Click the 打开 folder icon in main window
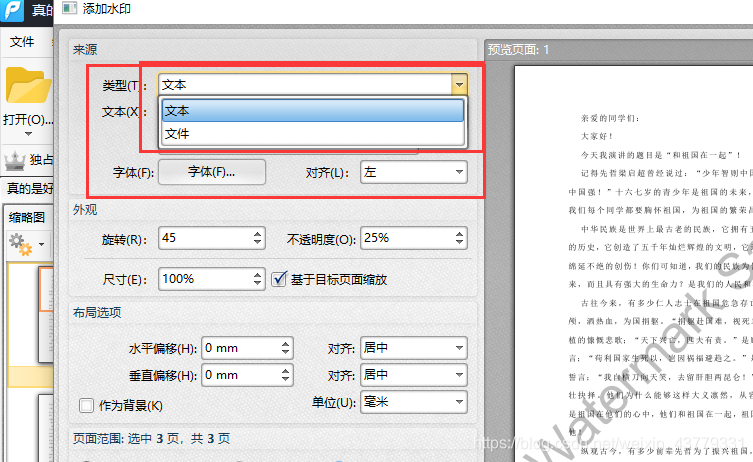Image resolution: width=753 pixels, height=462 pixels. (x=28, y=85)
